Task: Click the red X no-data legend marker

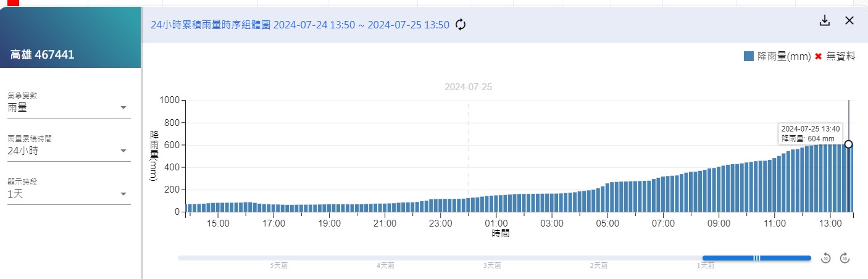Action: pos(818,56)
